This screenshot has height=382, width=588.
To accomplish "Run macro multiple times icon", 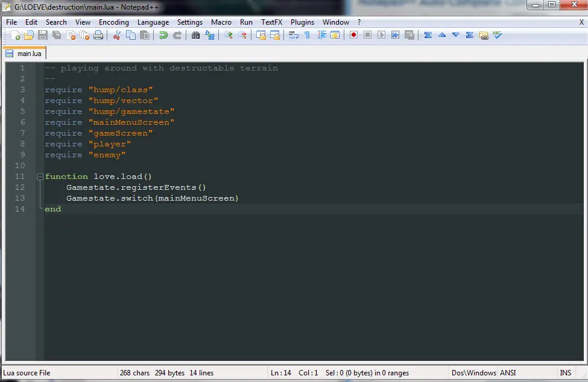I will pyautogui.click(x=395, y=35).
